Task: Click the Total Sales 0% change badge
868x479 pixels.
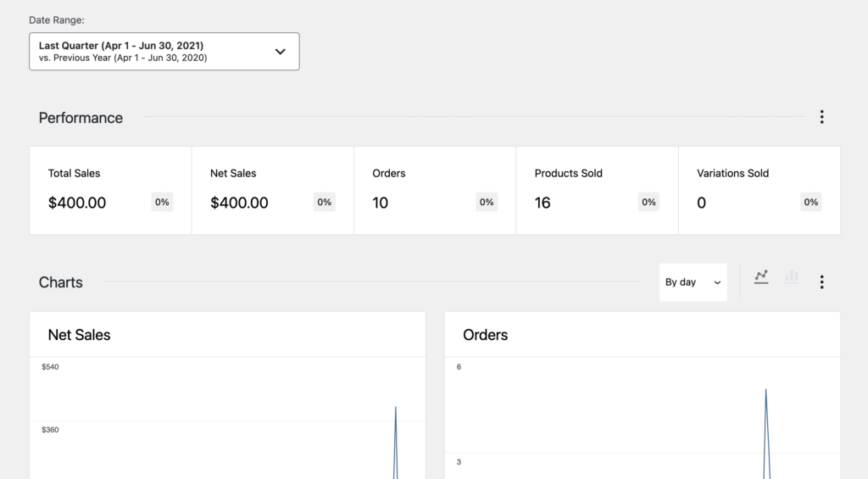Action: pyautogui.click(x=162, y=203)
